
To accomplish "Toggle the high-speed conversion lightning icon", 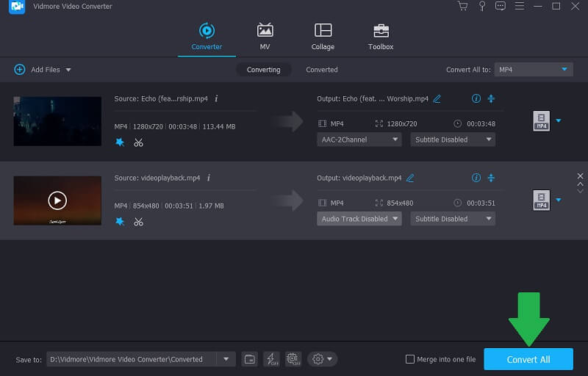I will pos(271,359).
